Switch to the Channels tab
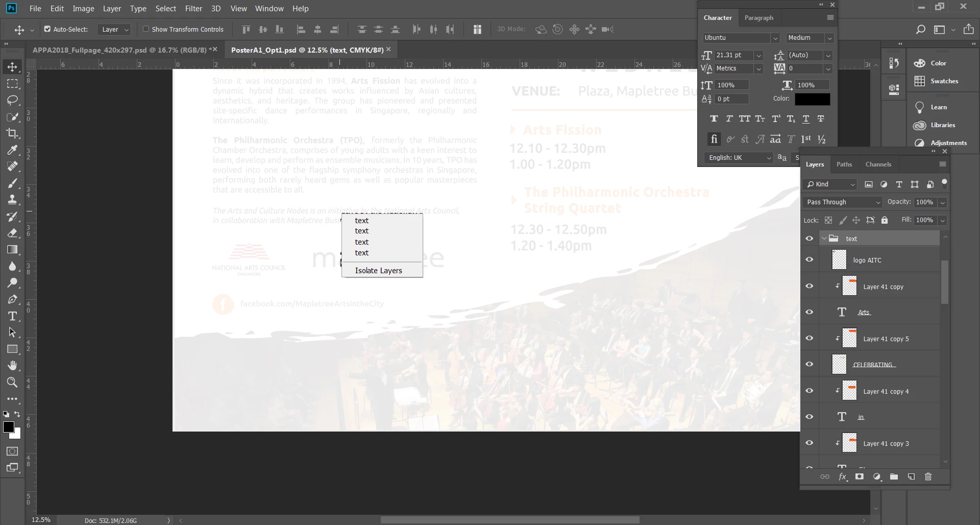This screenshot has width=980, height=525. [878, 164]
